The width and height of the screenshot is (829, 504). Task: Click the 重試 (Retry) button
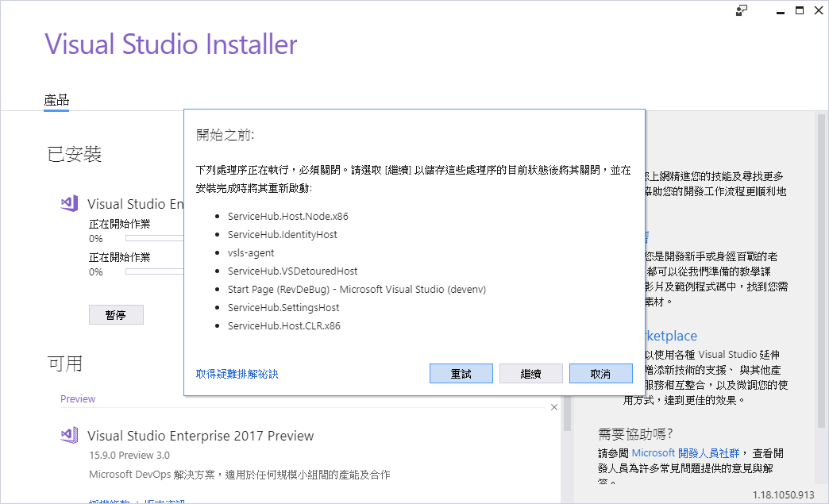tap(461, 373)
